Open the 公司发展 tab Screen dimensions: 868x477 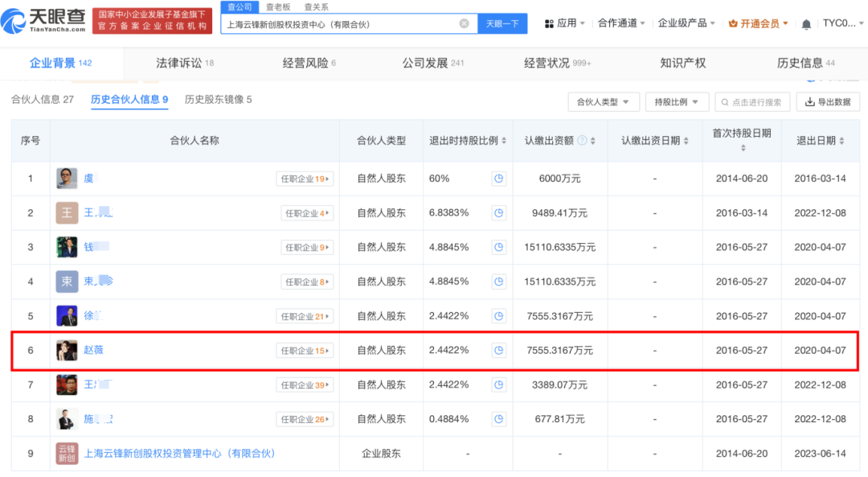click(x=433, y=64)
